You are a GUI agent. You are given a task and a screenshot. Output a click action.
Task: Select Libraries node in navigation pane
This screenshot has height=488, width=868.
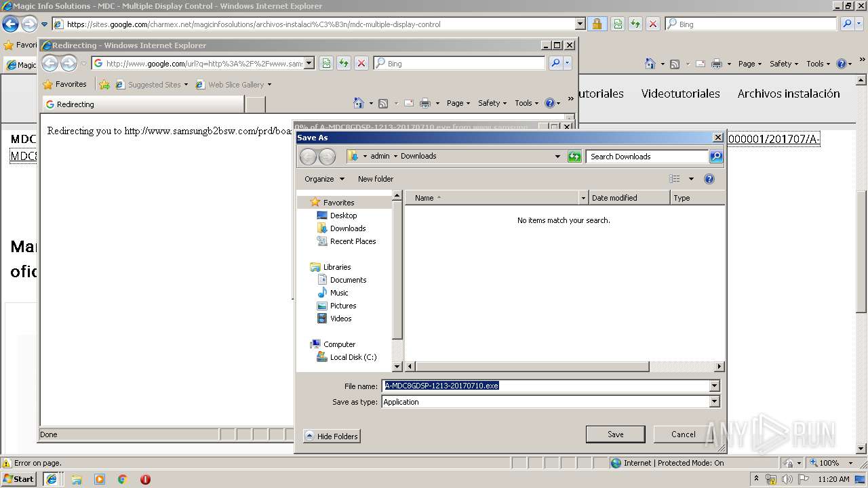coord(337,267)
